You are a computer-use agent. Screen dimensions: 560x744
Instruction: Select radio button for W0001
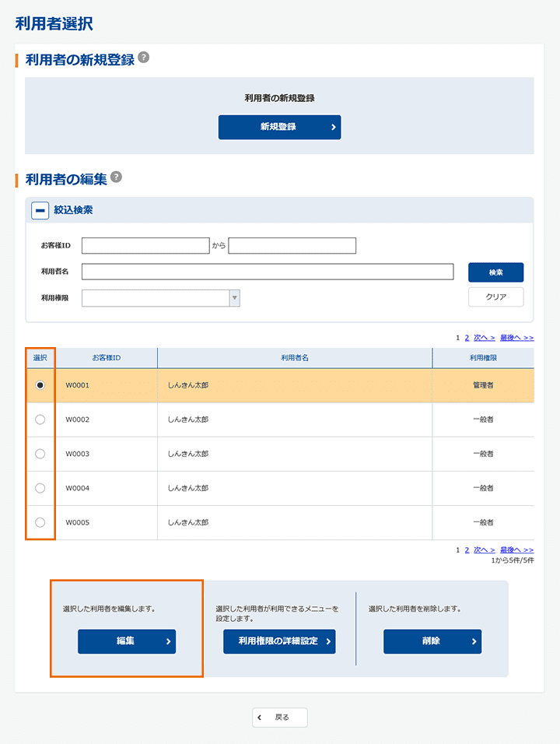(x=40, y=385)
